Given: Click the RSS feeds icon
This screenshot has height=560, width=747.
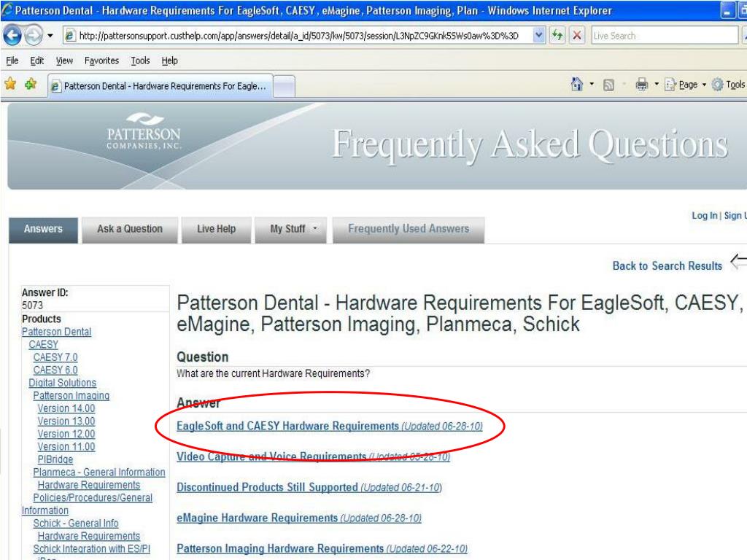Looking at the screenshot, I should pyautogui.click(x=608, y=85).
